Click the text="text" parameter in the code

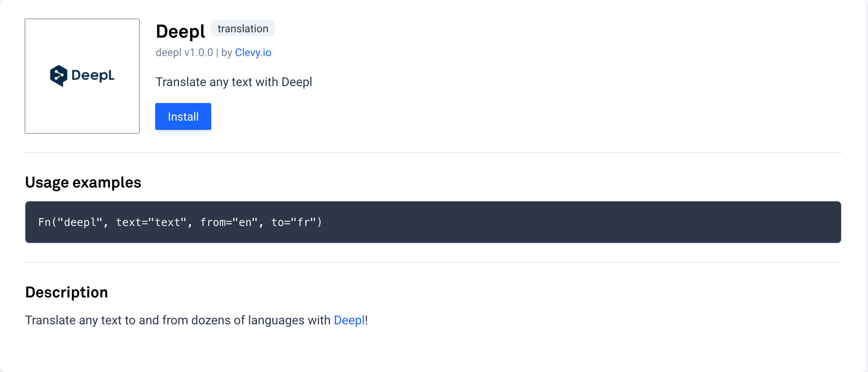[x=151, y=222]
